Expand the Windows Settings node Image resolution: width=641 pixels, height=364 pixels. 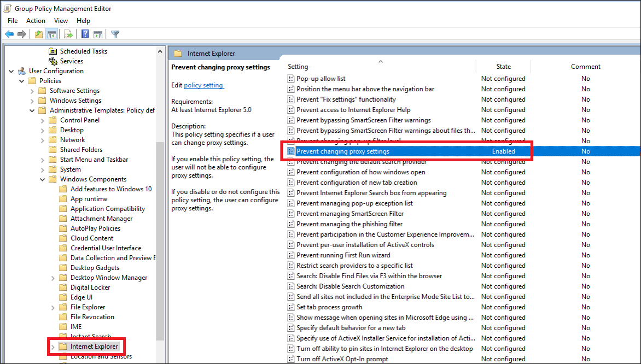tap(32, 101)
